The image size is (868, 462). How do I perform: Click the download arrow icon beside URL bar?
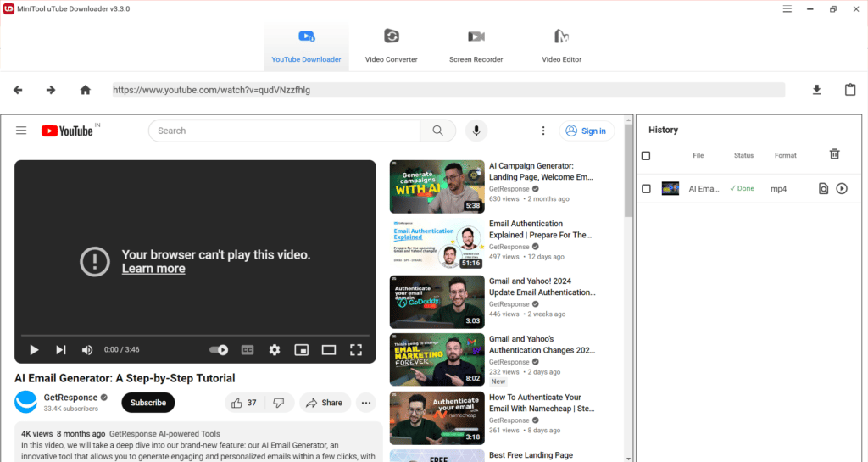point(816,90)
